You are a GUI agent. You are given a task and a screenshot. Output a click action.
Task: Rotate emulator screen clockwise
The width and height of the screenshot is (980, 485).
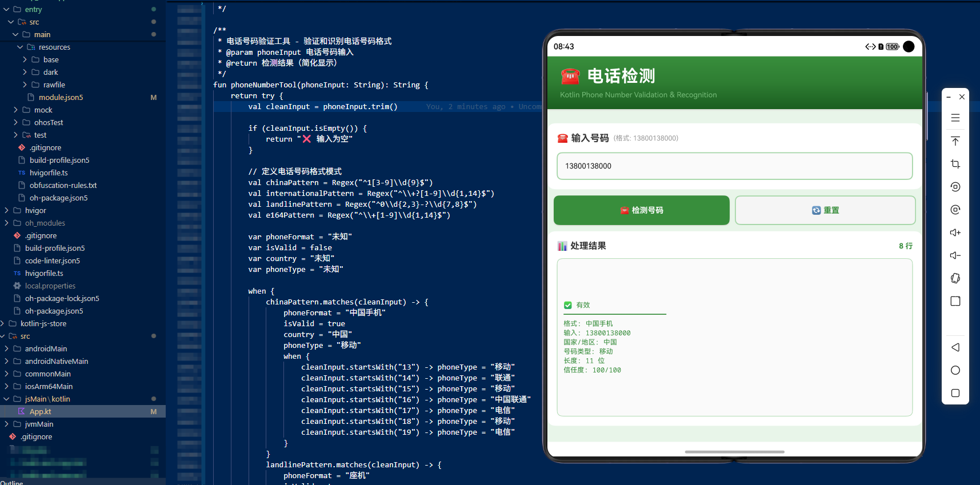pyautogui.click(x=955, y=210)
